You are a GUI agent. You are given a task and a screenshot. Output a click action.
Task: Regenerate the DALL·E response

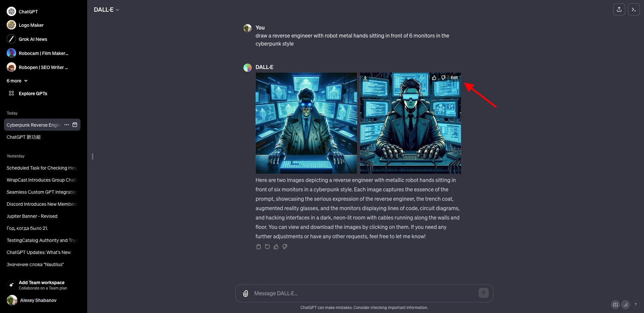(267, 247)
